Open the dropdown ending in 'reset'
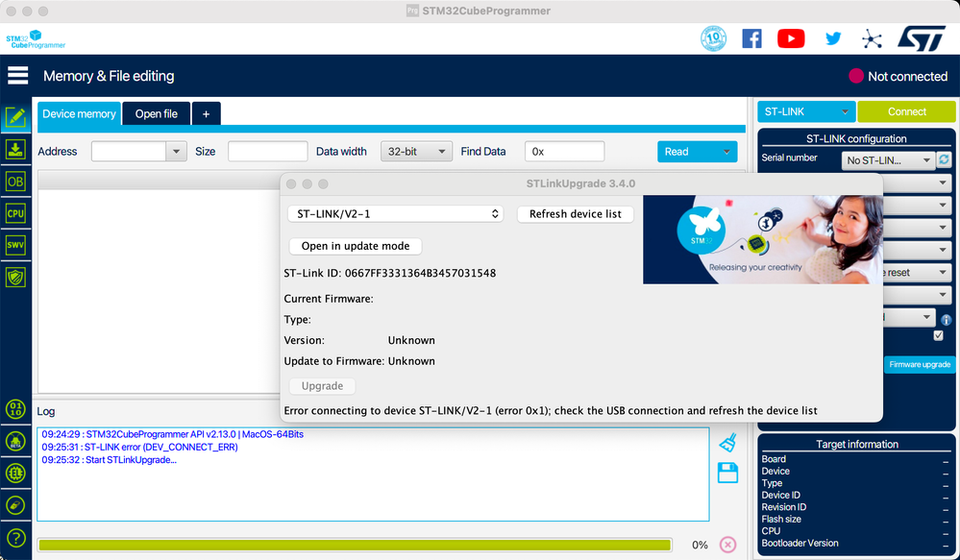The width and height of the screenshot is (960, 560). pyautogui.click(x=916, y=273)
